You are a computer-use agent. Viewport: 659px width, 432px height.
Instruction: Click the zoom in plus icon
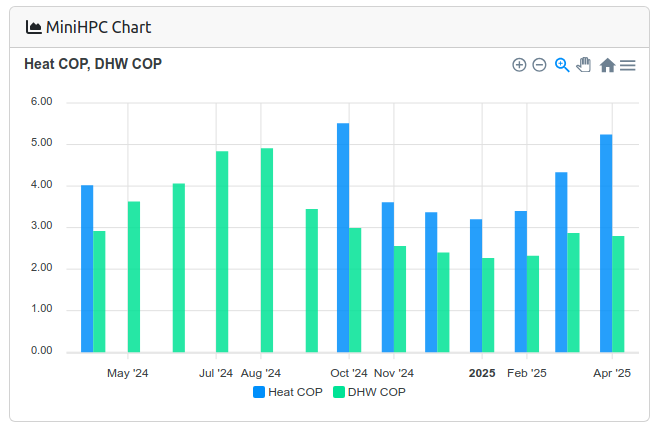pos(519,65)
